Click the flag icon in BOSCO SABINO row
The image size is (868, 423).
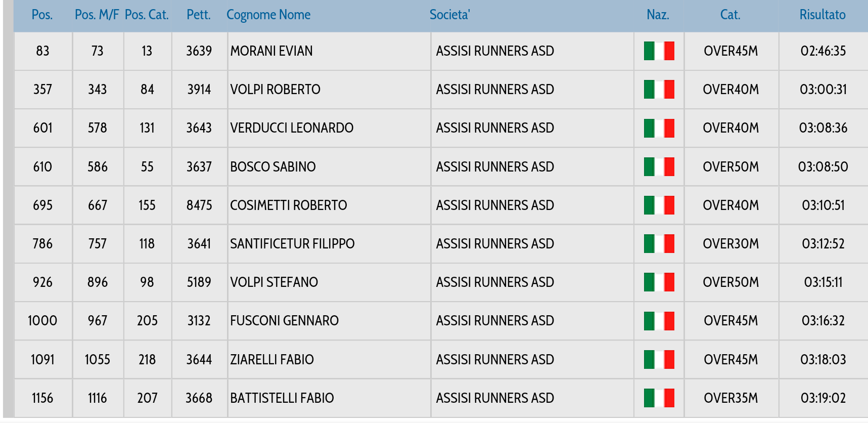coord(659,166)
